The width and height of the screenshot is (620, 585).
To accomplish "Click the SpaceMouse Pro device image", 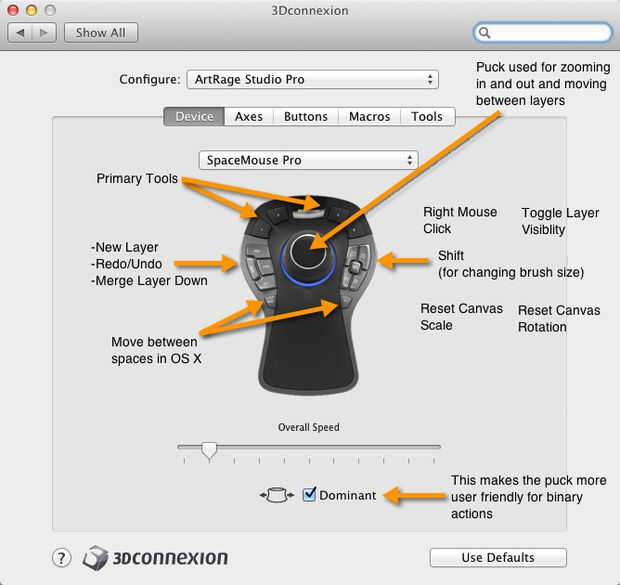I will point(308,295).
